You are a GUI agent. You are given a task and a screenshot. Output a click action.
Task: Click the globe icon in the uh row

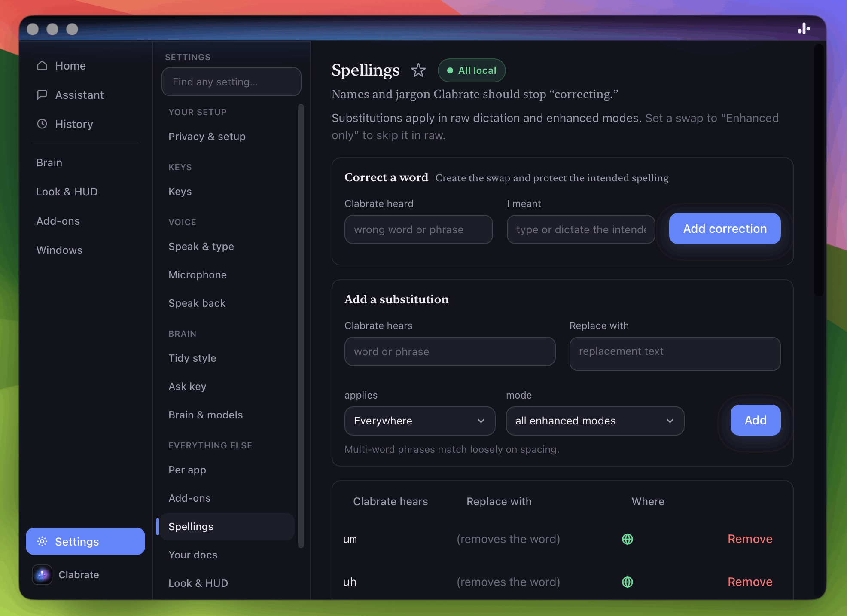point(628,582)
